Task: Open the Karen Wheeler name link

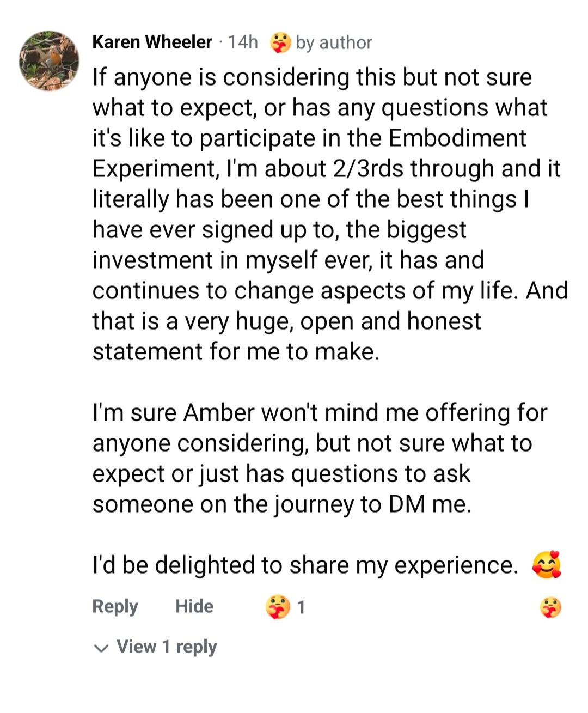Action: pos(152,42)
